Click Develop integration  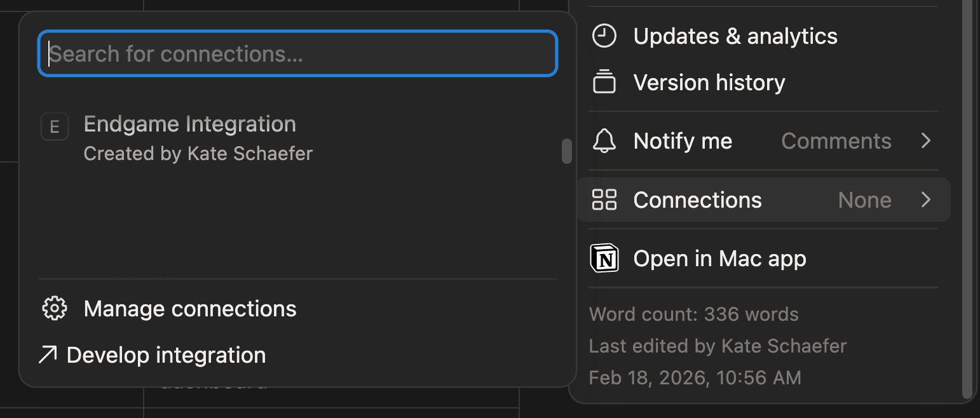[x=167, y=354]
